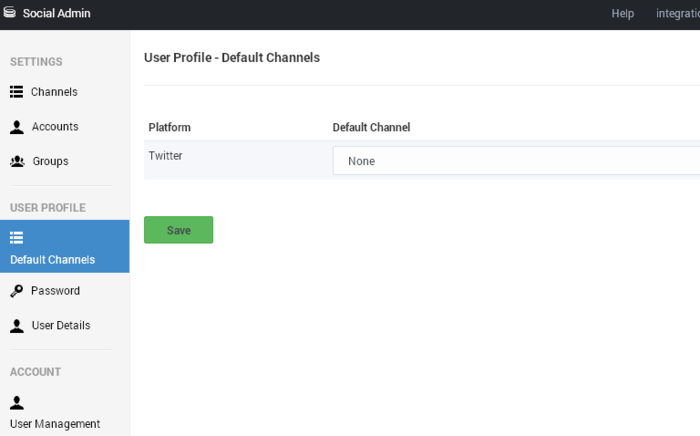Click the Default Channels list icon

coord(17,238)
